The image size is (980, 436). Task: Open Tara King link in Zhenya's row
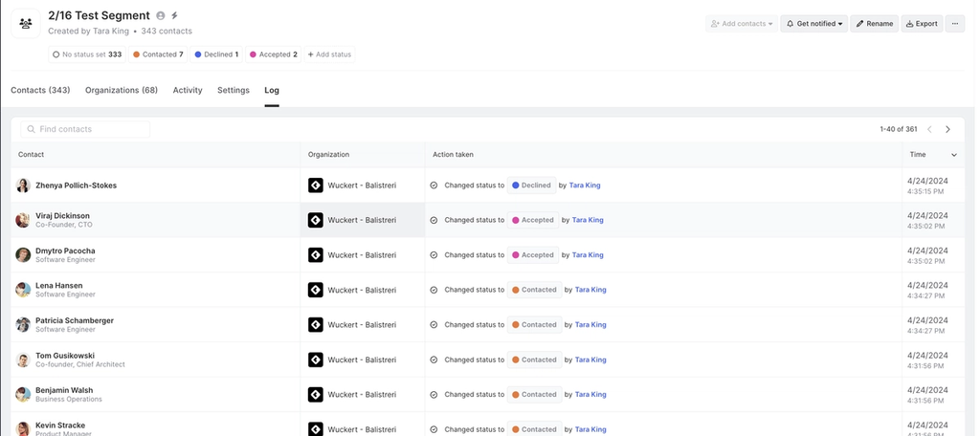click(x=585, y=185)
